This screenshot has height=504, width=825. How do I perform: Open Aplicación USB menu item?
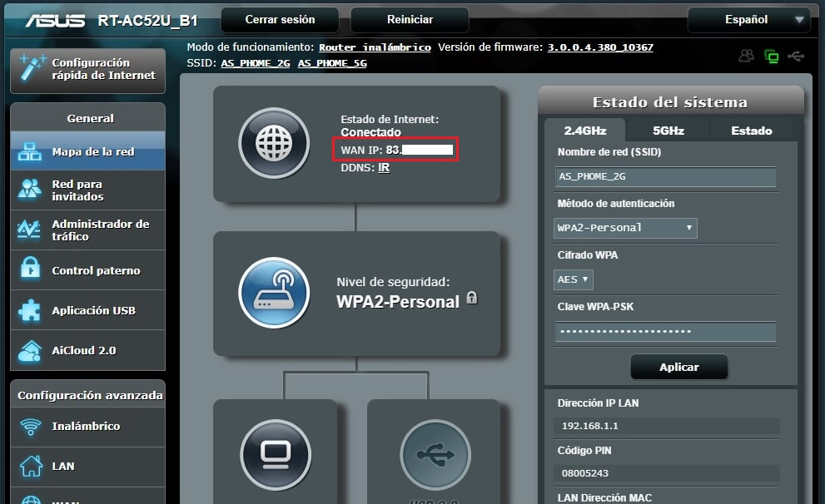click(x=88, y=310)
